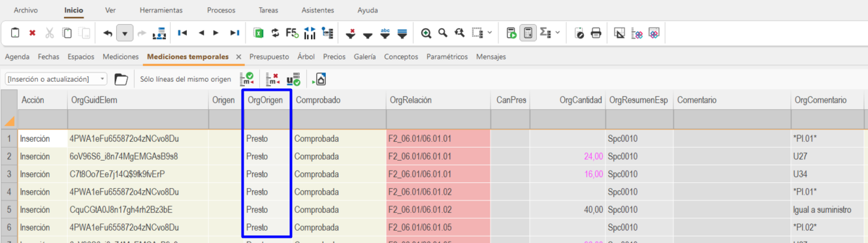The width and height of the screenshot is (868, 243).
Task: Click the OrgGuidElem column header
Action: (138, 100)
